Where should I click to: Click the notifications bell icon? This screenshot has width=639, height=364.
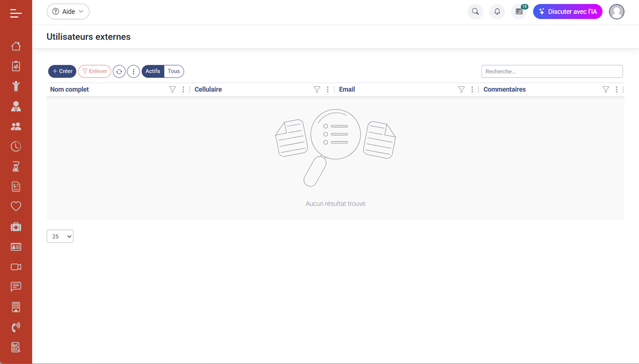click(497, 11)
